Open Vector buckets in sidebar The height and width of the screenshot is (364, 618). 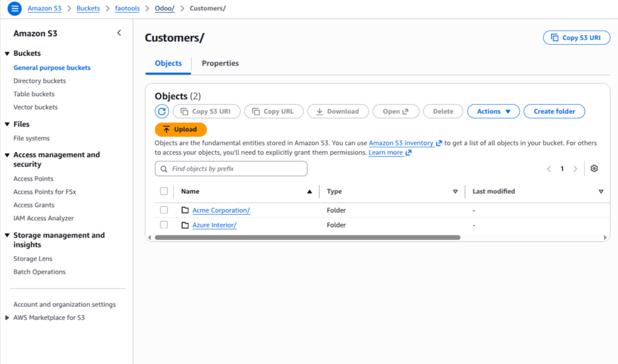(x=36, y=107)
